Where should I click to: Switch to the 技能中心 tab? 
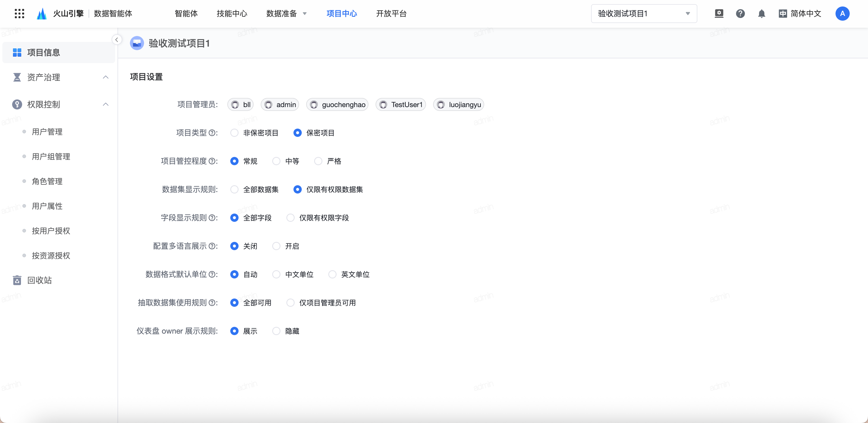[232, 14]
